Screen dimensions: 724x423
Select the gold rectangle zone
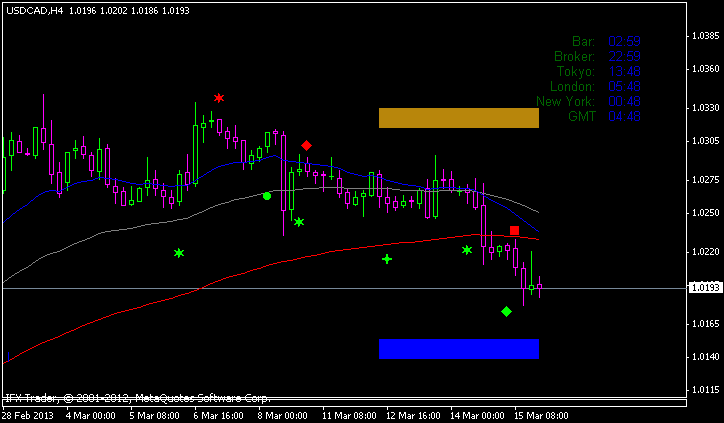click(x=459, y=118)
